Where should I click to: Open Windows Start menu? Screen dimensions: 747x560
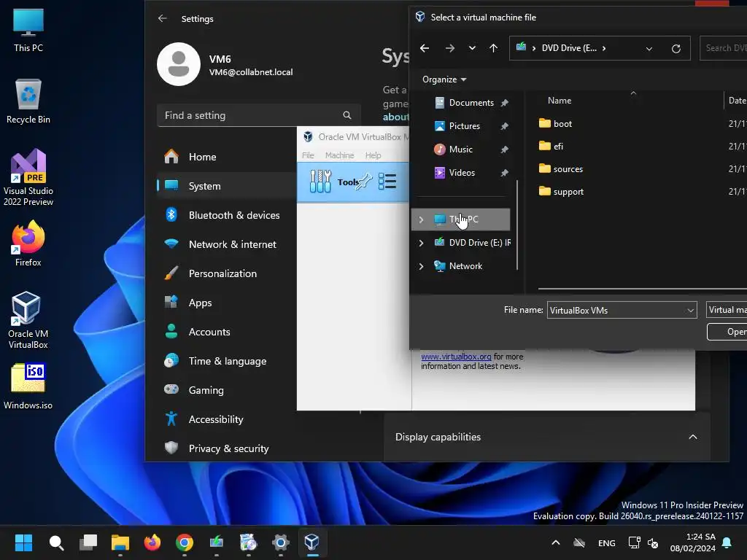point(23,542)
